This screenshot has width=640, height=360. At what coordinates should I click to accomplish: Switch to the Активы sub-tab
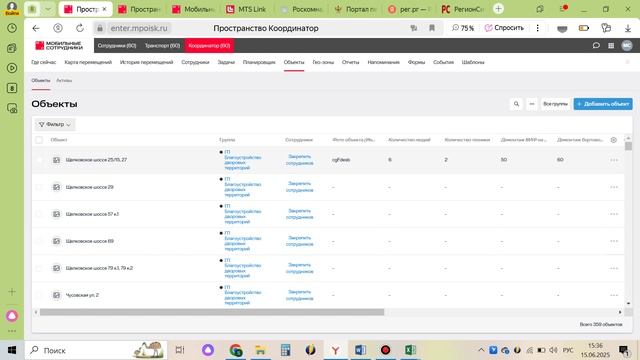pos(64,80)
